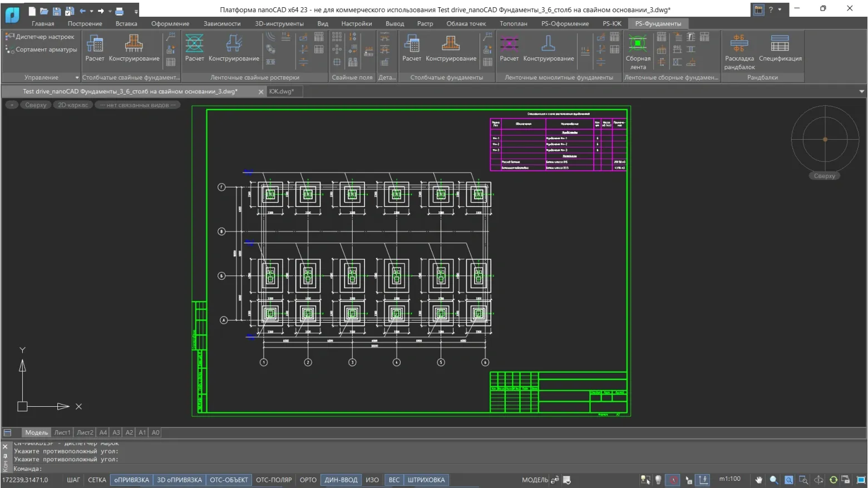Expand the Управление panel dropdown
Image resolution: width=868 pixels, height=488 pixels.
tap(77, 77)
